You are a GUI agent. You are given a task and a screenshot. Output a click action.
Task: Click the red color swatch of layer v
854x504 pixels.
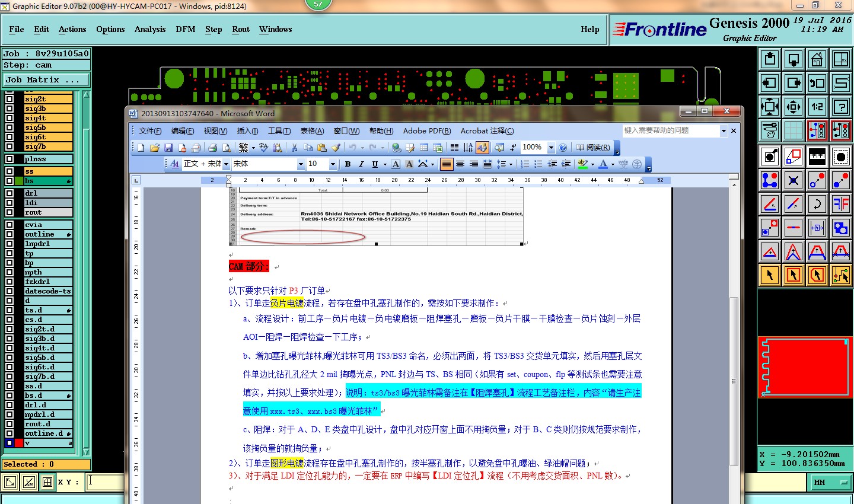[19, 443]
